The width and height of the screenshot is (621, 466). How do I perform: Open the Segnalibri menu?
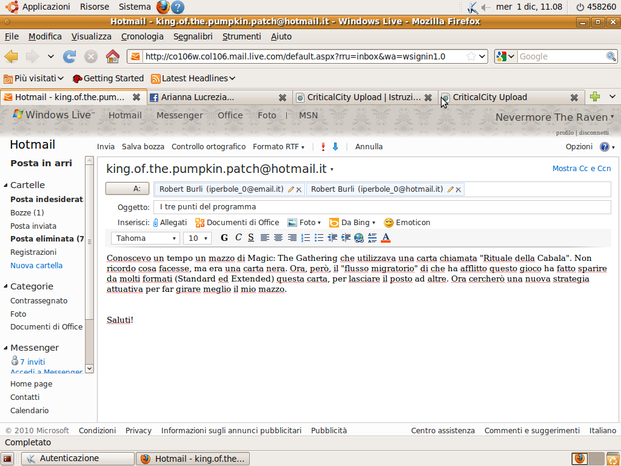193,36
